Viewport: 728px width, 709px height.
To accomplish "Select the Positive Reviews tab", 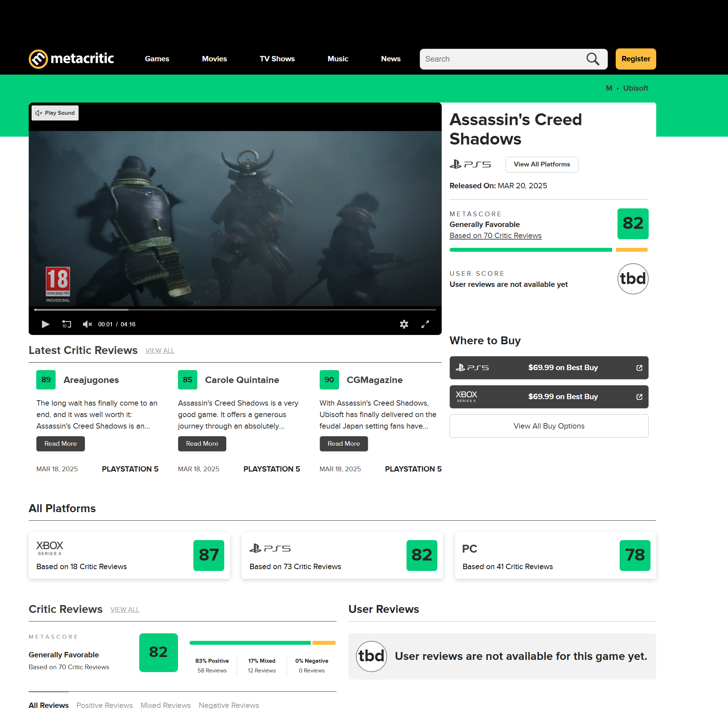I will pos(104,705).
